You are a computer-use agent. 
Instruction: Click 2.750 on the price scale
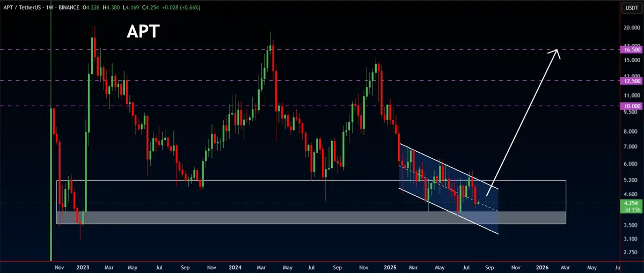(x=631, y=252)
